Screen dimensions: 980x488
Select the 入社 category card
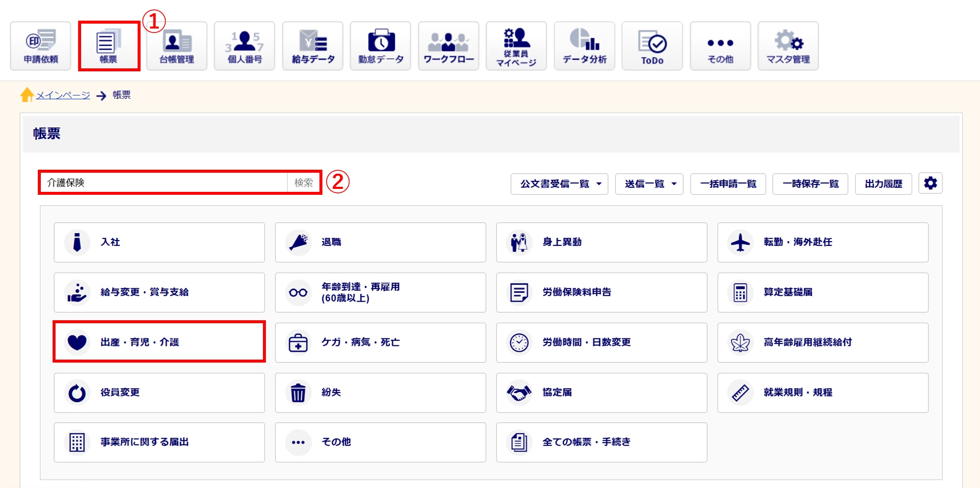159,242
